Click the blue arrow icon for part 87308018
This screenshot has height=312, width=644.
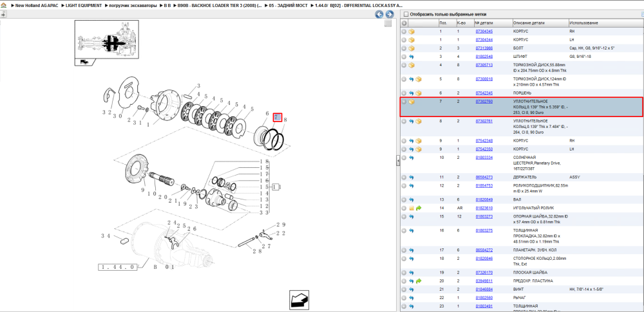coord(412,79)
